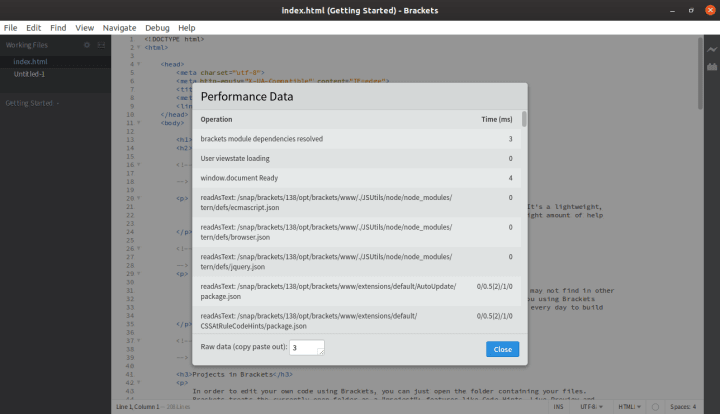The width and height of the screenshot is (720, 414).
Task: Click the Operation column header
Action: coord(216,119)
